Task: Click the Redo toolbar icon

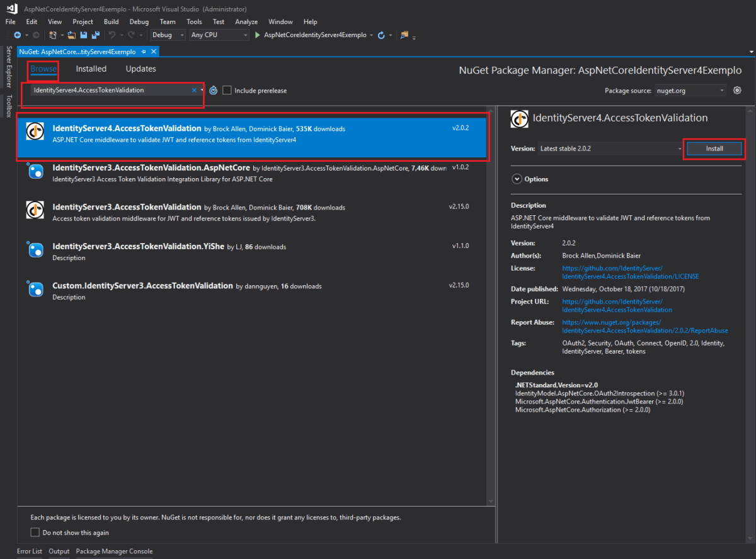Action: click(132, 35)
